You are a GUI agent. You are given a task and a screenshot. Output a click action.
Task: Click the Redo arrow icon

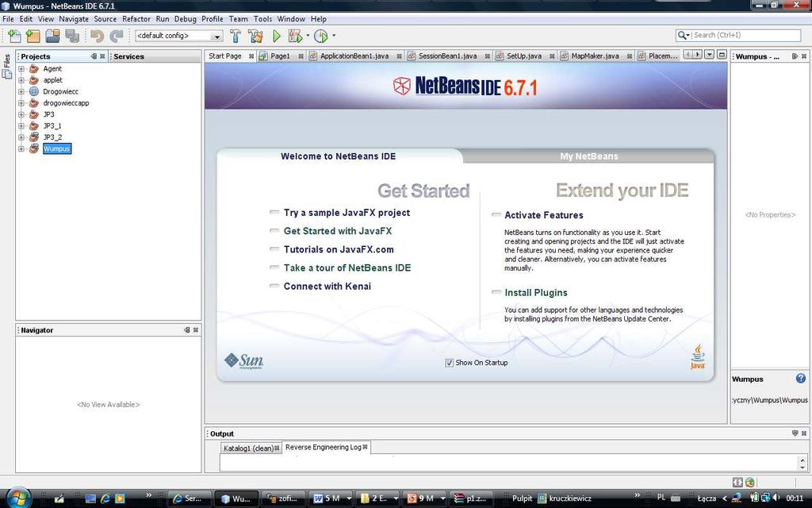click(x=117, y=36)
